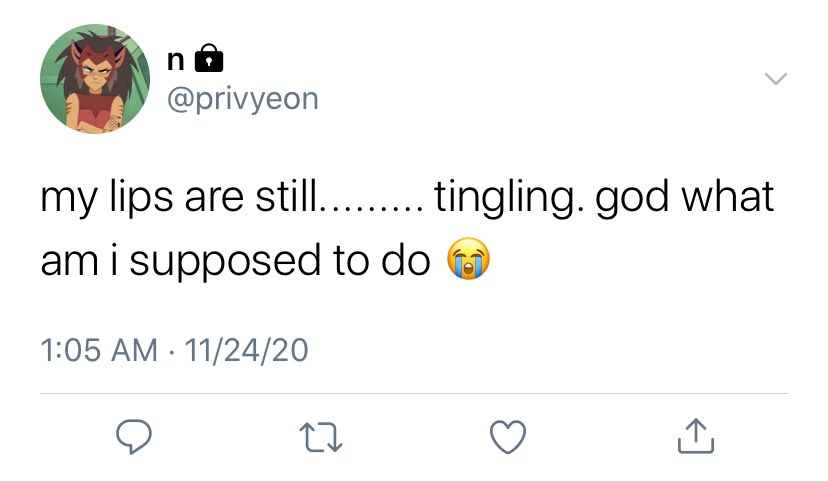The width and height of the screenshot is (828, 482).
Task: Click the line am i supposed to do
Action: click(236, 260)
